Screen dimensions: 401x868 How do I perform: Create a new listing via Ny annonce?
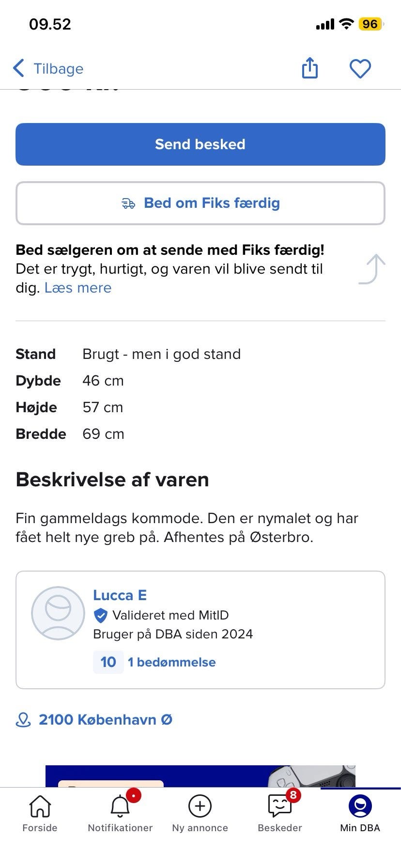point(200,814)
